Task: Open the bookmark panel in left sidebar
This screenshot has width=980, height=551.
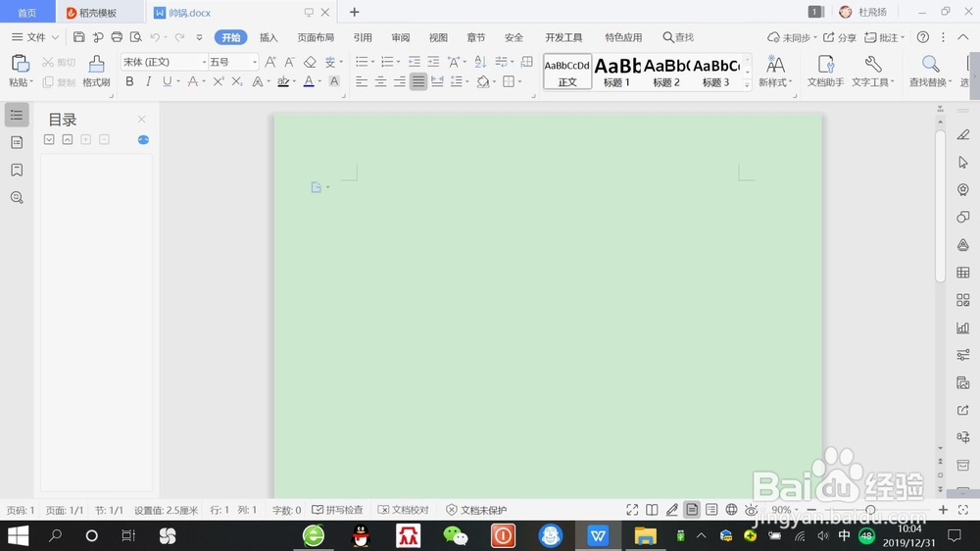Action: (17, 171)
